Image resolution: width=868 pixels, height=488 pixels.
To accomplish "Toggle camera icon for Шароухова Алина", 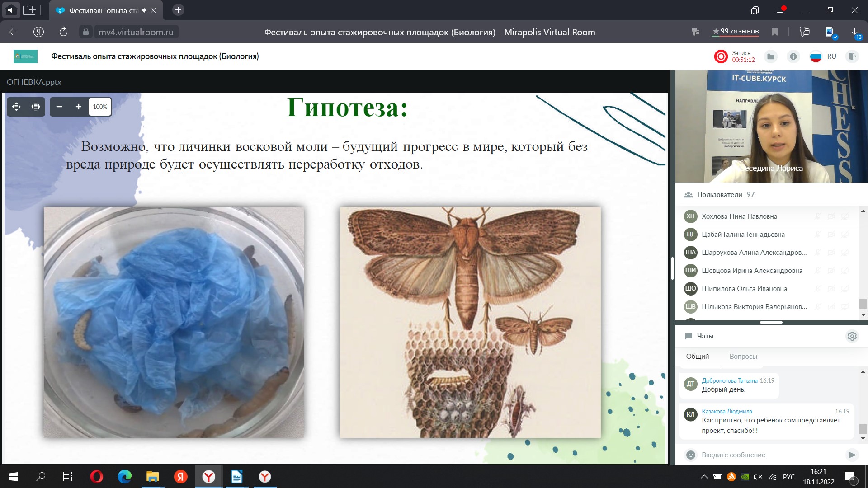I will 831,253.
